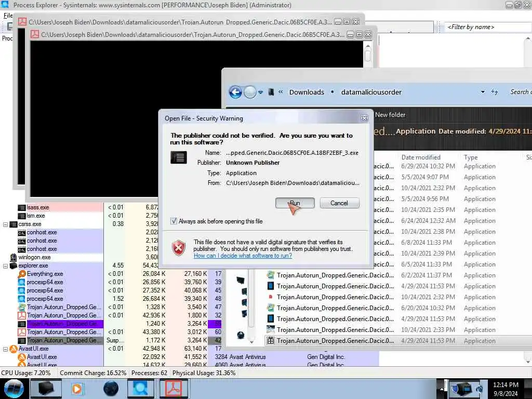This screenshot has width=532, height=399.
Task: Open the Windows Start menu
Action: [14, 389]
